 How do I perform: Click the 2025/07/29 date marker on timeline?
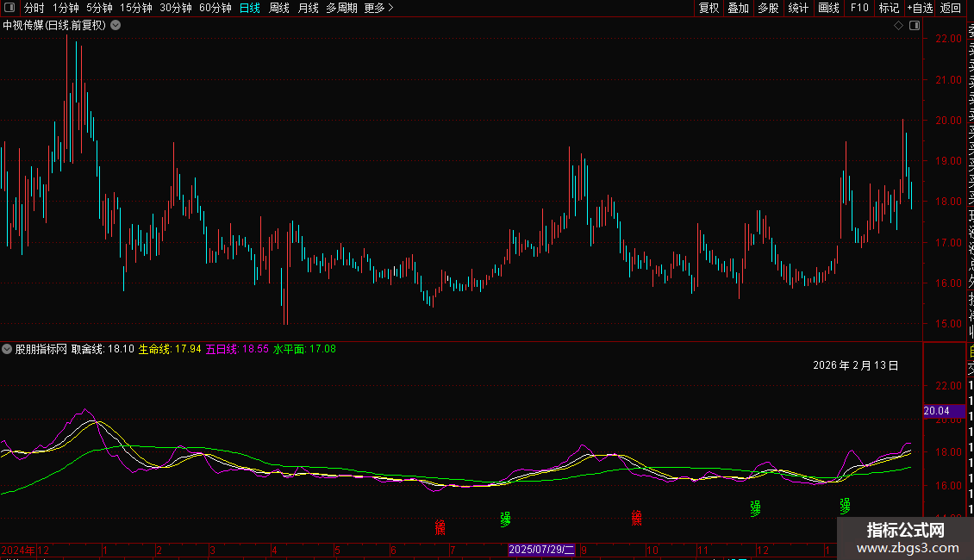coord(542,550)
